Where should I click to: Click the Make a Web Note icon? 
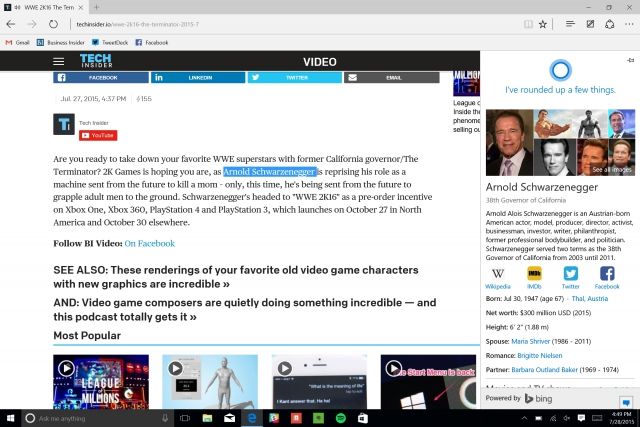[x=590, y=22]
